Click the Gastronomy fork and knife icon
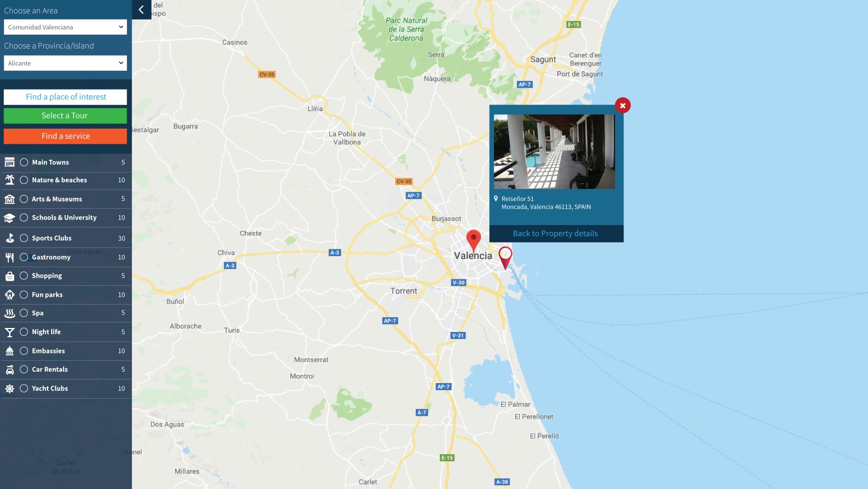 click(10, 257)
